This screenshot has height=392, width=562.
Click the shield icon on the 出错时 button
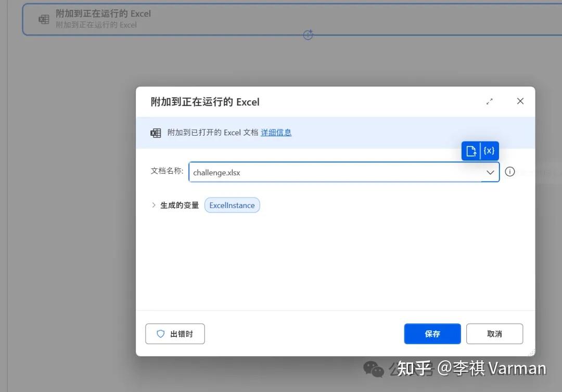161,334
